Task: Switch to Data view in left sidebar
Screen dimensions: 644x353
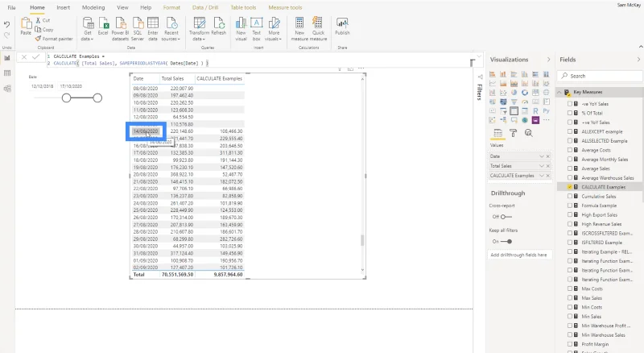Action: [7, 73]
